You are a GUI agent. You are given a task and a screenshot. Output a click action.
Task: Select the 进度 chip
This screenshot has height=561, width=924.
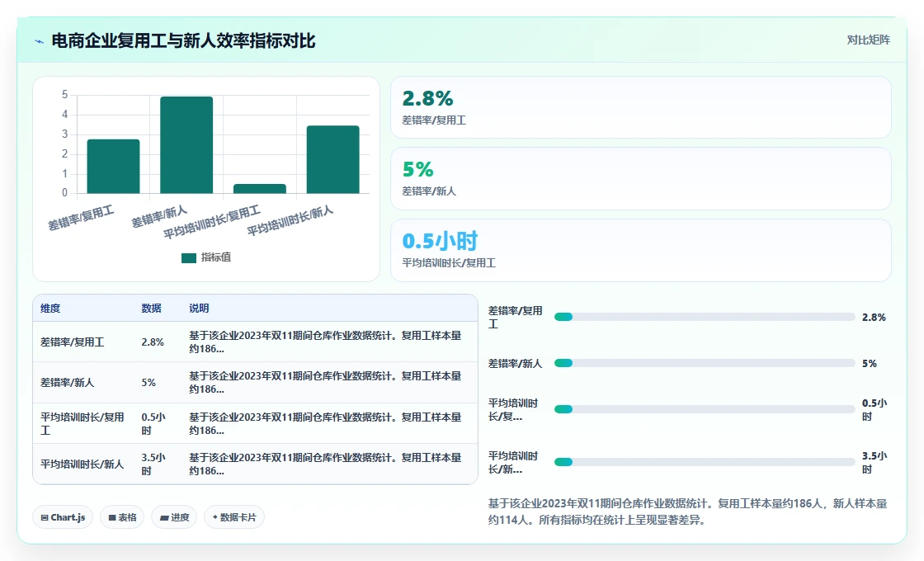click(x=174, y=517)
